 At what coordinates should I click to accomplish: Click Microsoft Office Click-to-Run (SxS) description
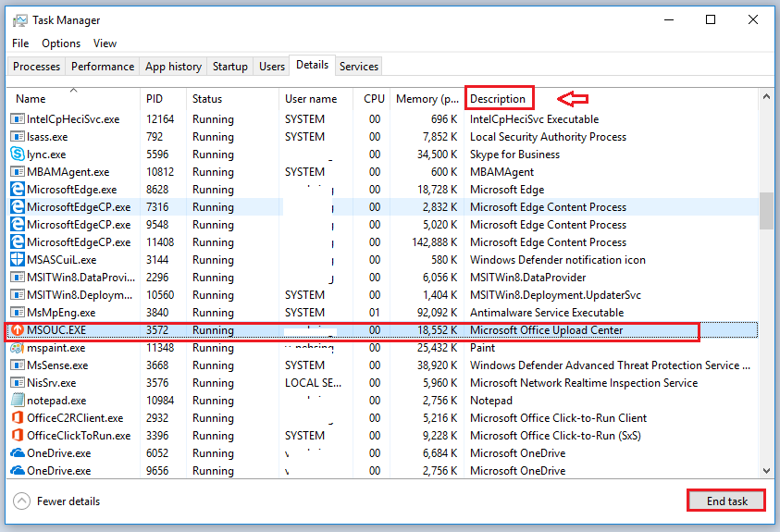point(555,436)
